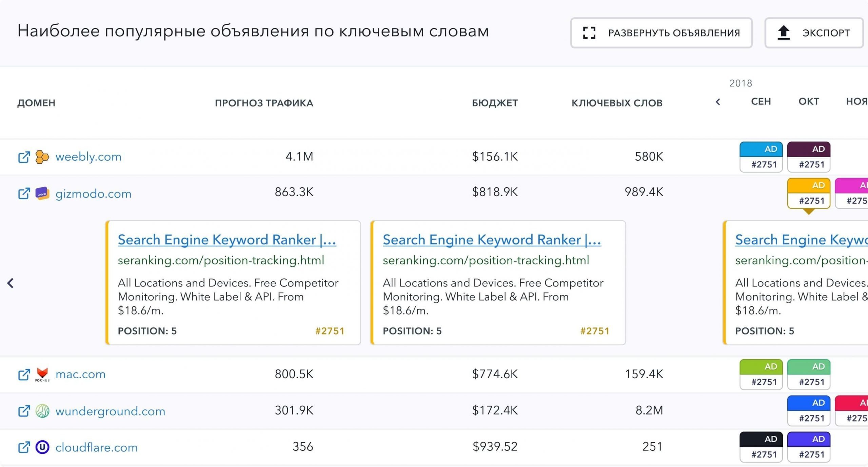
Task: Click #2751 label in first ad card
Action: tap(330, 331)
